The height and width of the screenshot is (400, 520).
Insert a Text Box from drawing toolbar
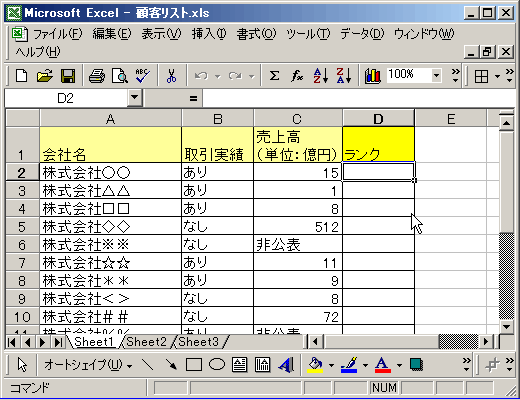[239, 365]
